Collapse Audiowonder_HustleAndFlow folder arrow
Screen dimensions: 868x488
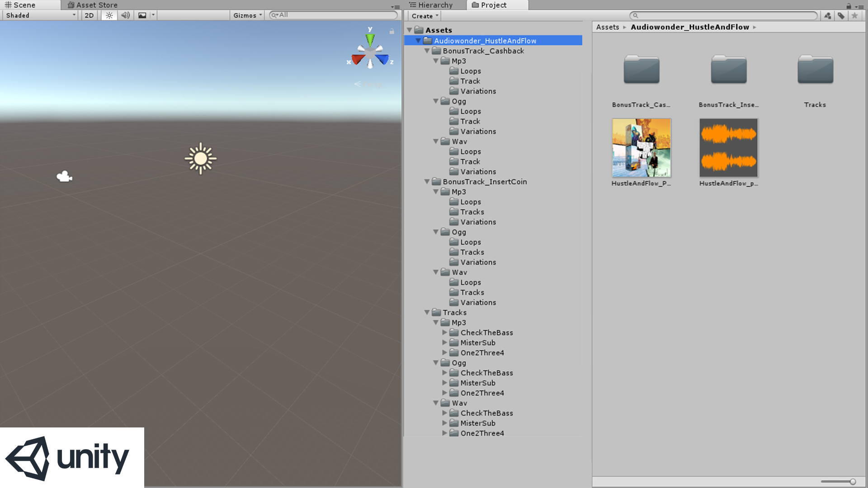pos(419,41)
